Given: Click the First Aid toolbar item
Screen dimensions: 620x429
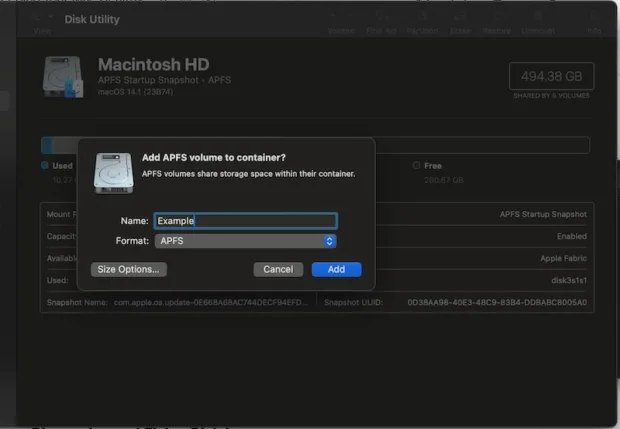Looking at the screenshot, I should pyautogui.click(x=381, y=24).
